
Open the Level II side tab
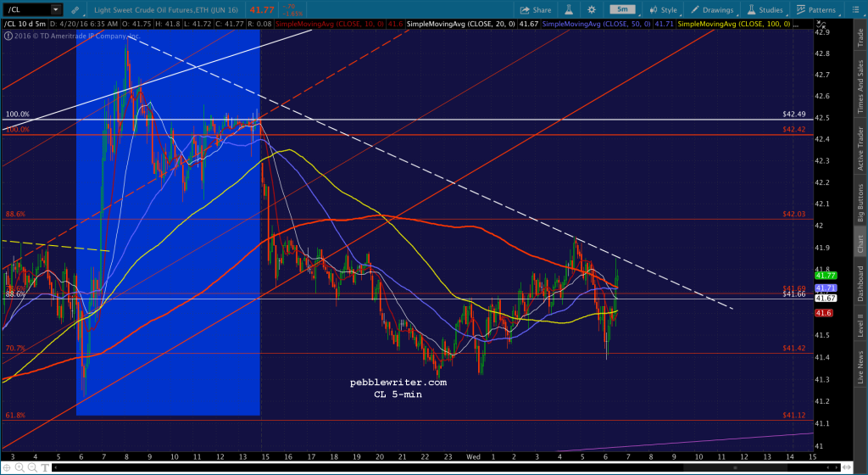point(860,325)
